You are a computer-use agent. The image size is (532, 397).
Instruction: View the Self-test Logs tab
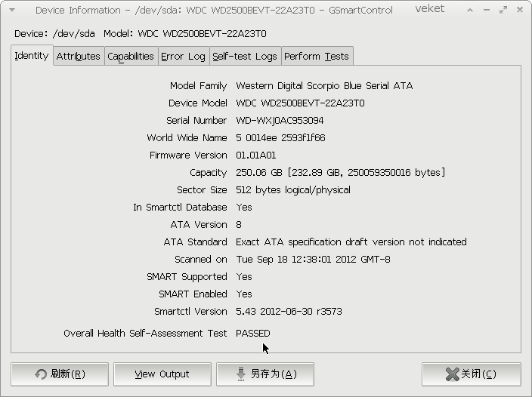(x=245, y=56)
